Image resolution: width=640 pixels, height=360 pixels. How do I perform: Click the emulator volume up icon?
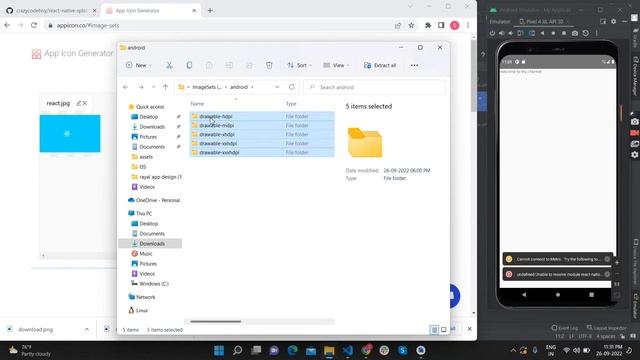click(x=502, y=33)
